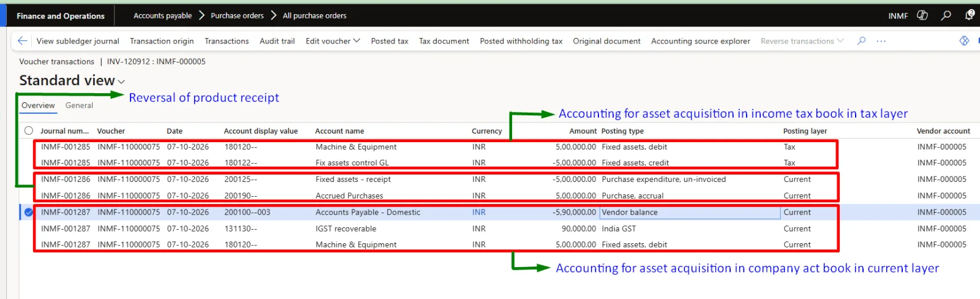Click Purchase orders breadcrumb
The height and width of the screenshot is (299, 980).
tap(237, 15)
